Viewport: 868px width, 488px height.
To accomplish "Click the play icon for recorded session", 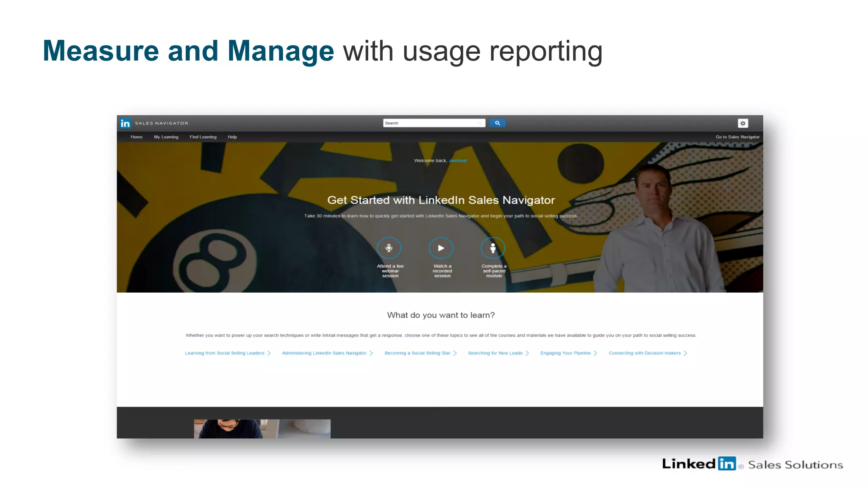I will [441, 248].
